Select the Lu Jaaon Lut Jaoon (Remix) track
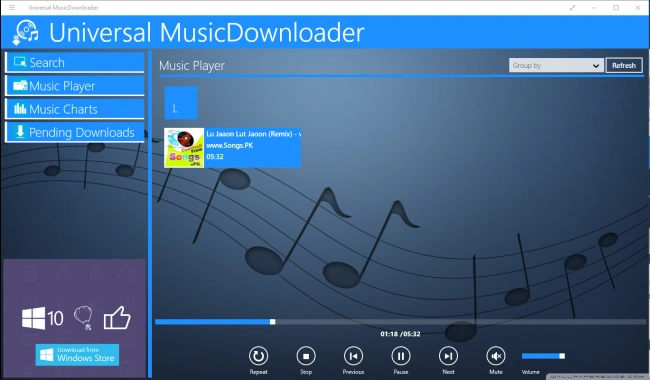Viewport: 650px width, 380px height. pos(233,148)
